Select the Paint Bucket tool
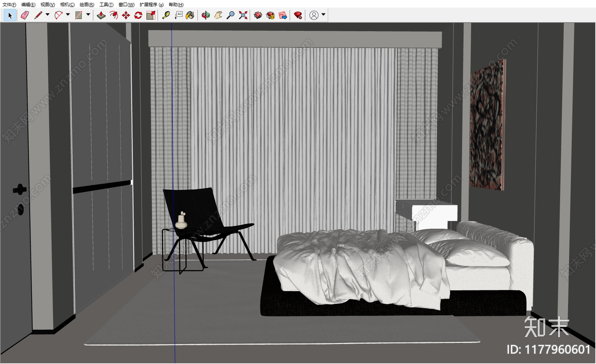596x364 pixels. pyautogui.click(x=190, y=15)
